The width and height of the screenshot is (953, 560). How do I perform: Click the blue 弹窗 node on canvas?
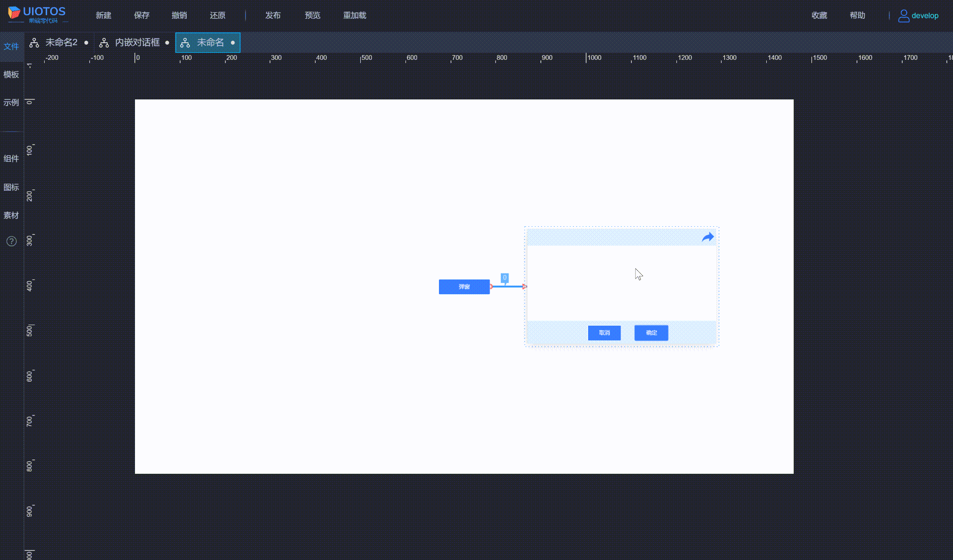(x=464, y=287)
